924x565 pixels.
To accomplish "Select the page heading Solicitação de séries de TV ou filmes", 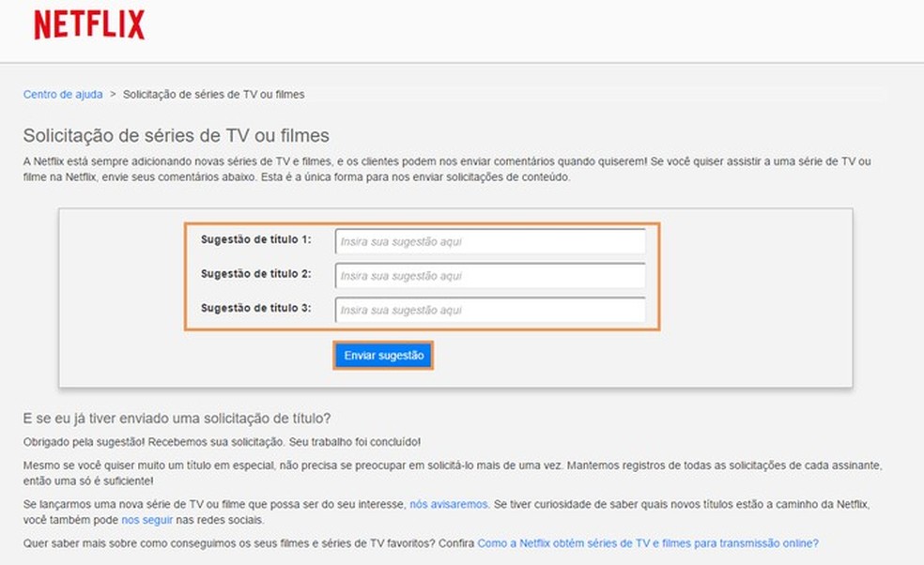I will click(177, 135).
